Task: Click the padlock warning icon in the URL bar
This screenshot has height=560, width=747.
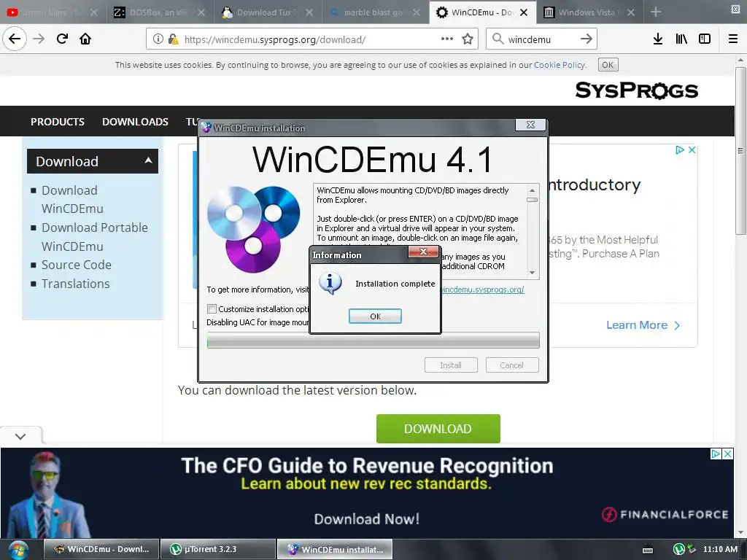Action: (x=174, y=39)
